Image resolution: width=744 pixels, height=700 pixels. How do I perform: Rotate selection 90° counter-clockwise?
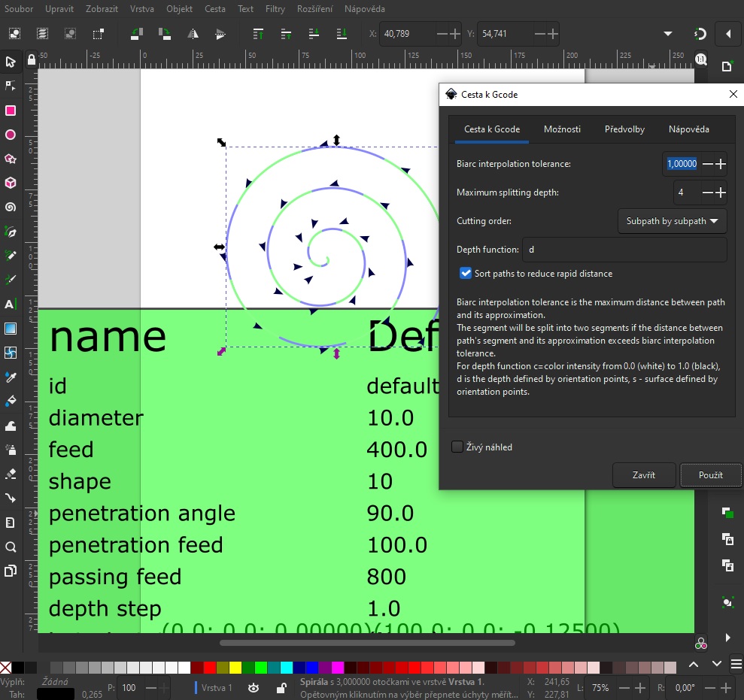pos(137,34)
